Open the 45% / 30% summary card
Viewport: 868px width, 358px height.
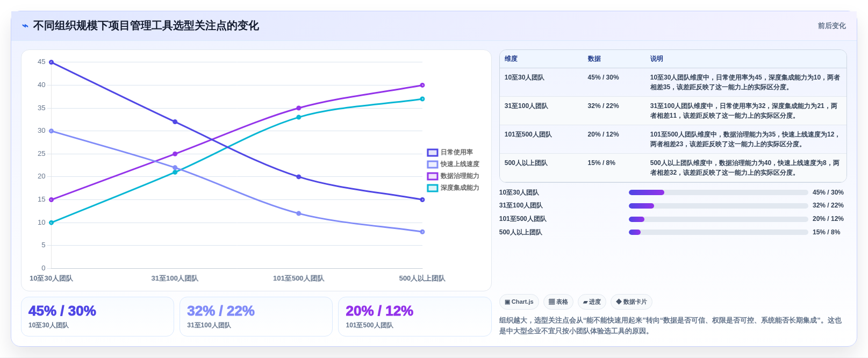tap(97, 317)
